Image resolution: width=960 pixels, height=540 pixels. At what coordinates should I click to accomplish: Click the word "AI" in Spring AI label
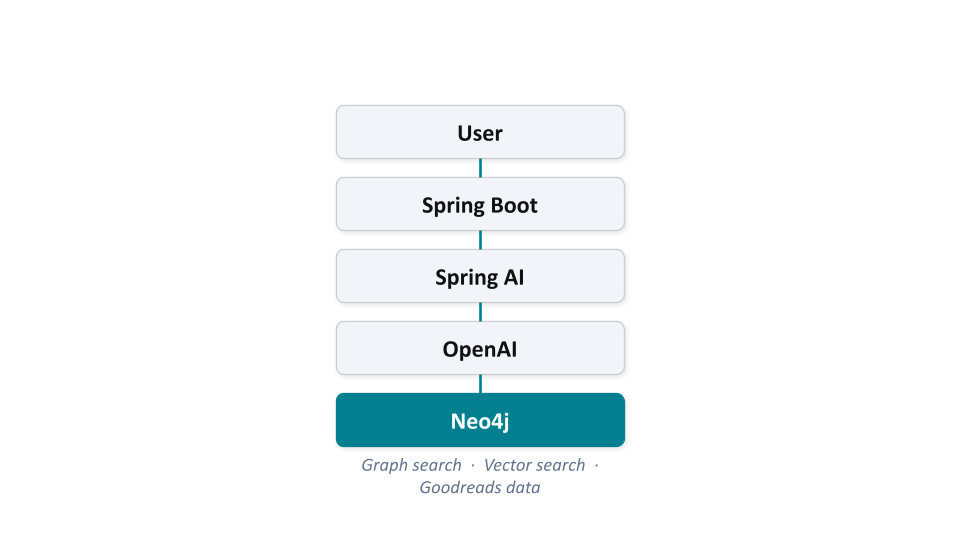(514, 277)
